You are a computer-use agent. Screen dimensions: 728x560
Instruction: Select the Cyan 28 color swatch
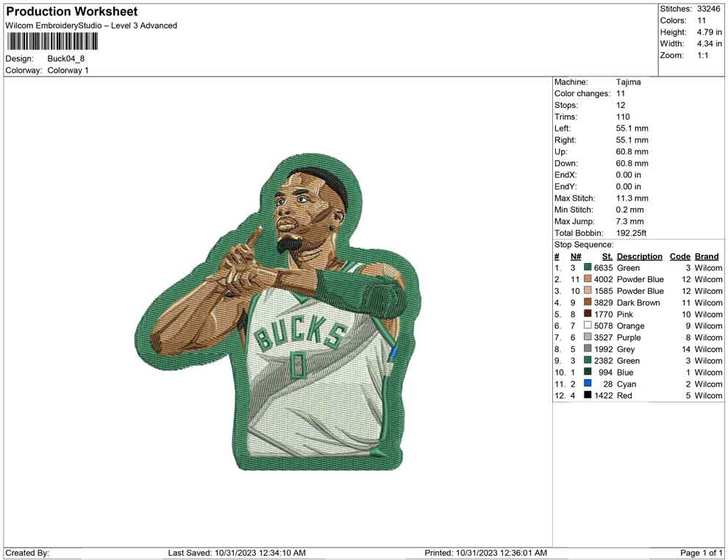coord(588,383)
